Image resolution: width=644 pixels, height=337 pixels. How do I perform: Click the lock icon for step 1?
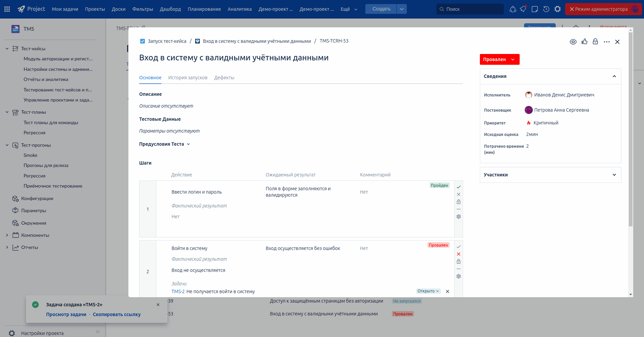click(459, 202)
